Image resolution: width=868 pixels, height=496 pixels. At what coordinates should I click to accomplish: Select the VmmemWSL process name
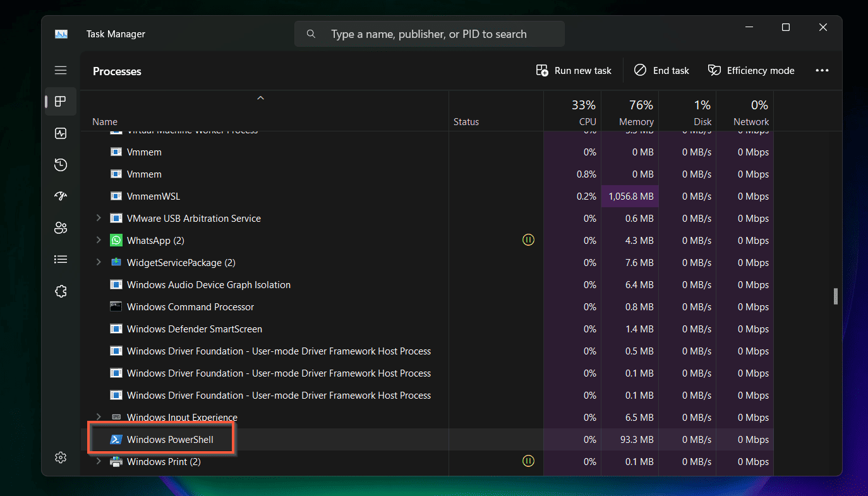(x=154, y=197)
